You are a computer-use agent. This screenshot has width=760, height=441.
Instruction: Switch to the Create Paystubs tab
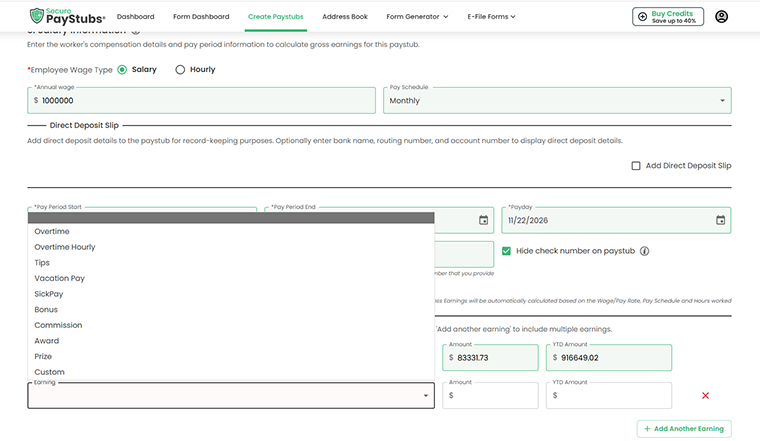coord(276,16)
